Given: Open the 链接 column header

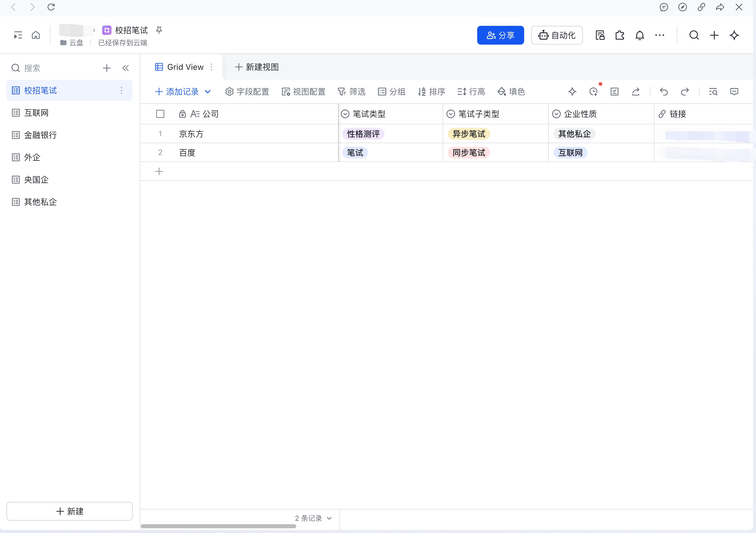Looking at the screenshot, I should click(704, 114).
